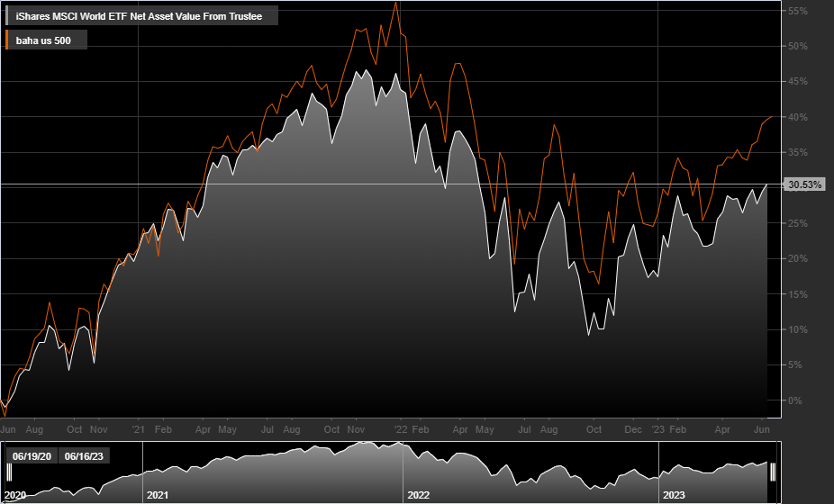Click the 2023 label in the navigator
834x504 pixels.
pos(674,495)
